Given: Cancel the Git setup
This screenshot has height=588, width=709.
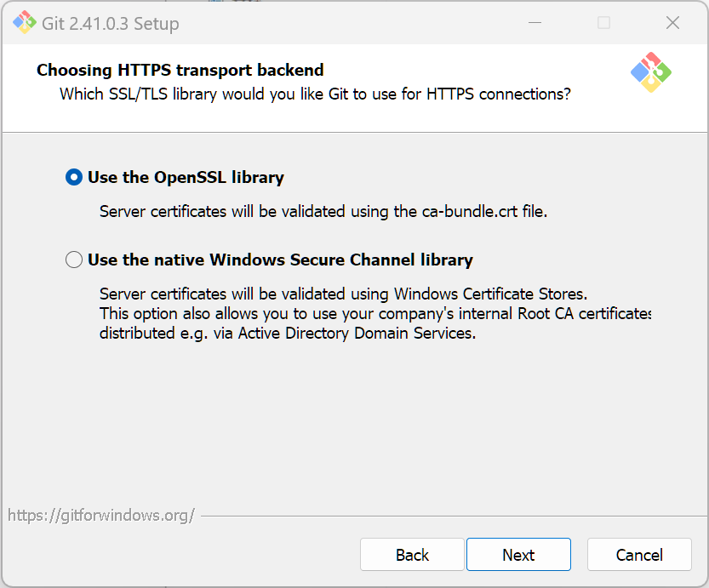Looking at the screenshot, I should tap(638, 555).
